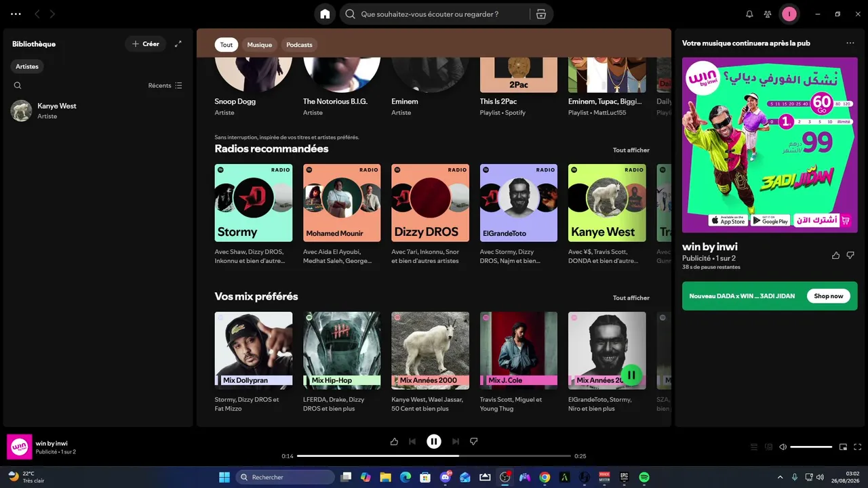Click the Spotify taskbar icon
Screen dimensions: 868x488
(644, 477)
